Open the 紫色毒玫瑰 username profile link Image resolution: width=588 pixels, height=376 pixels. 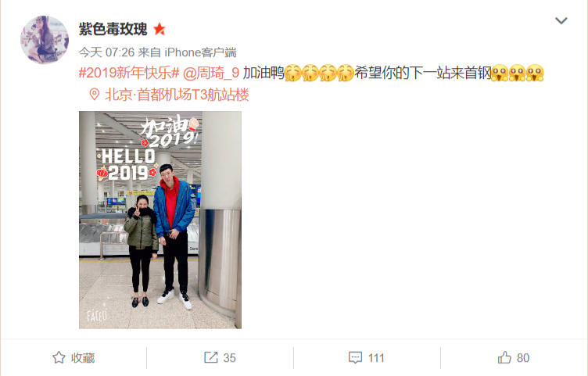(113, 29)
